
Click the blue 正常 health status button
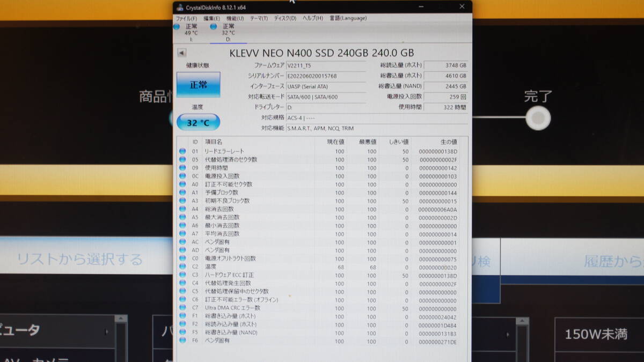198,85
